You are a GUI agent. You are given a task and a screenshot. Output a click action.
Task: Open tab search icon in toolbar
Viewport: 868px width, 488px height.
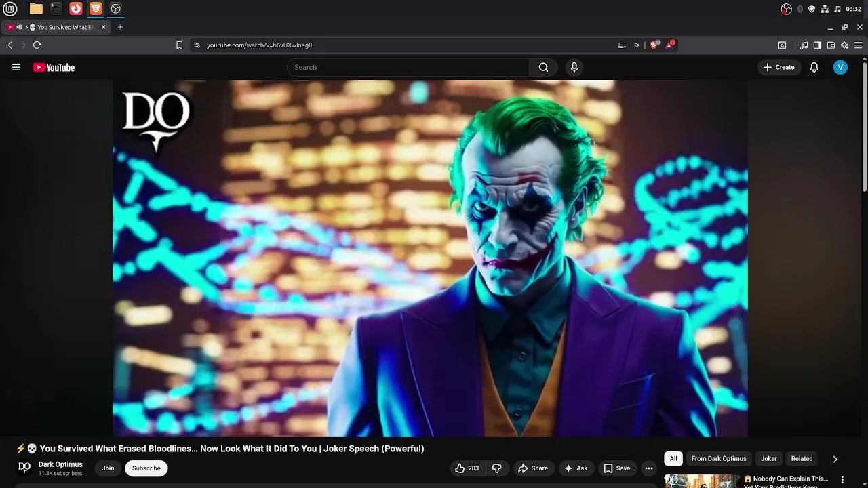click(x=782, y=45)
